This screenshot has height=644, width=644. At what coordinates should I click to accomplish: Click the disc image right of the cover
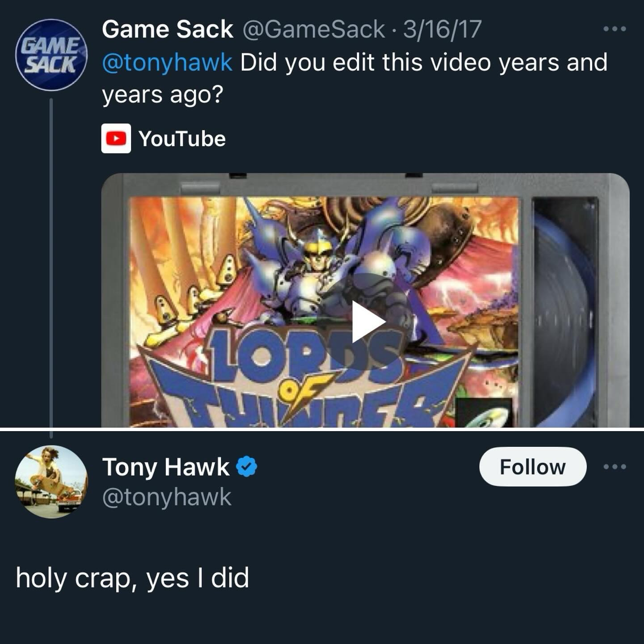click(x=564, y=312)
